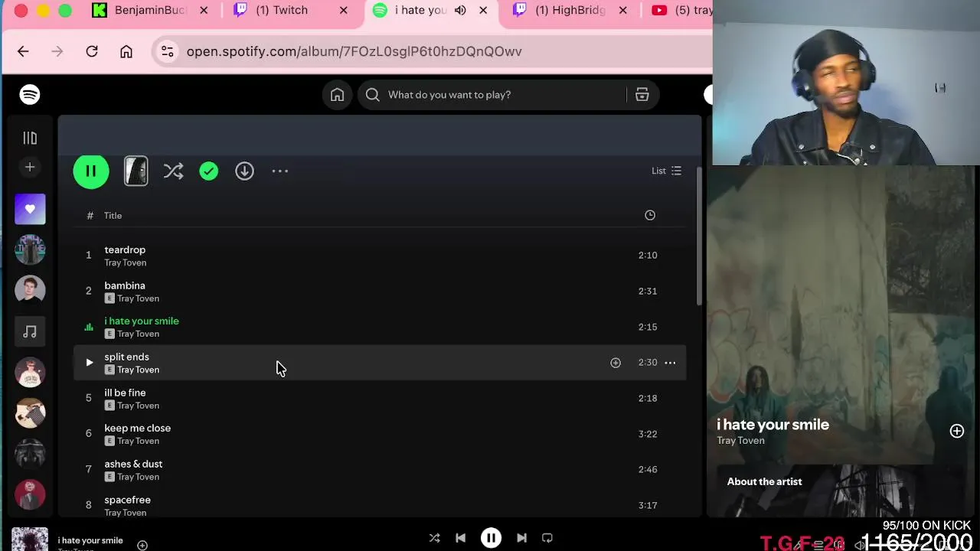Click the green saved-to-library checkmark
980x551 pixels.
(209, 171)
